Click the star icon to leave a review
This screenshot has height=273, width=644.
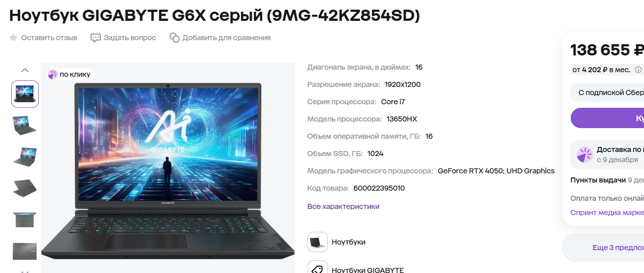pos(13,38)
